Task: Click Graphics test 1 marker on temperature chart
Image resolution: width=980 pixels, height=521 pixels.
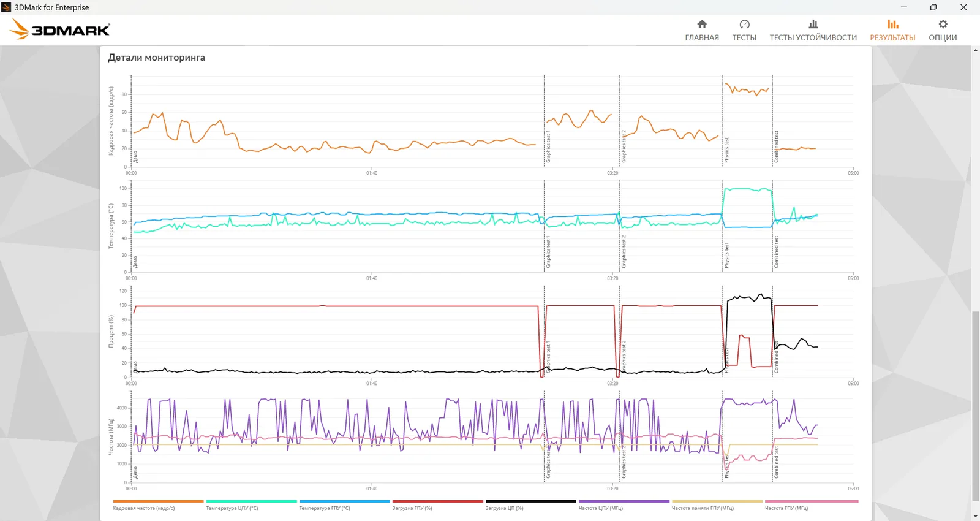Action: (x=548, y=252)
